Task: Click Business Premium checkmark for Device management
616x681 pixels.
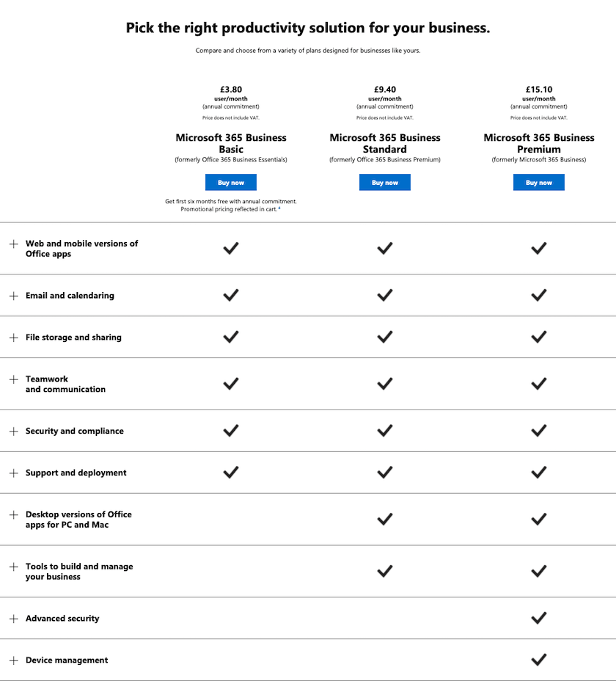Action: (x=539, y=660)
